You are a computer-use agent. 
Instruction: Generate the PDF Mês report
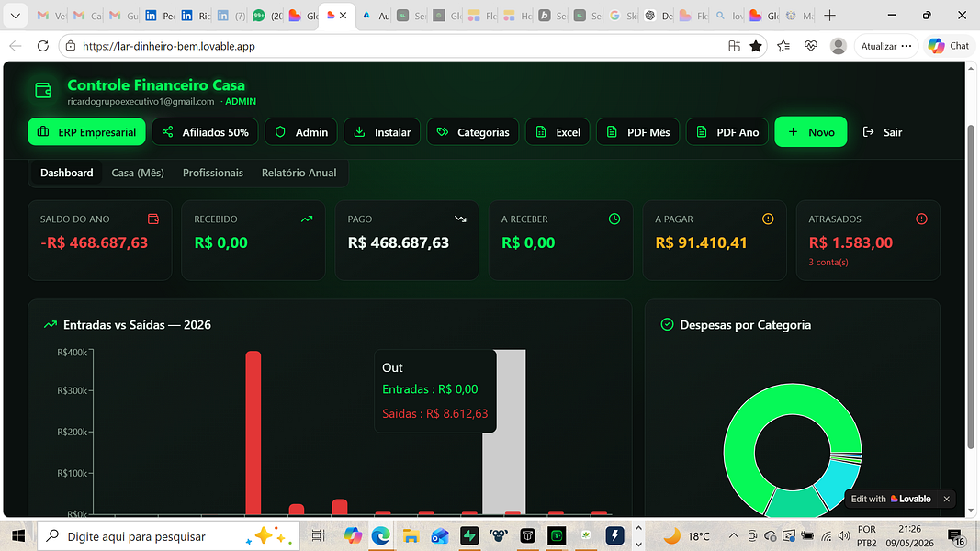pyautogui.click(x=638, y=132)
